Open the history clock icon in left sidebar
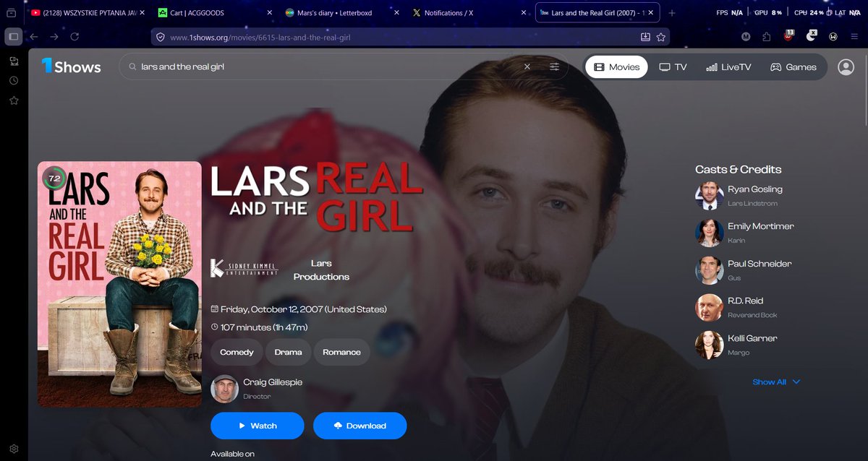 (x=13, y=80)
